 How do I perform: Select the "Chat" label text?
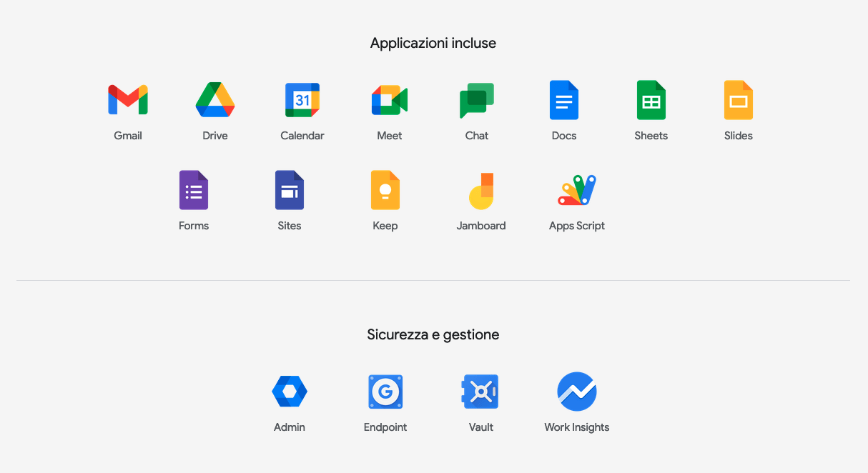tap(477, 136)
